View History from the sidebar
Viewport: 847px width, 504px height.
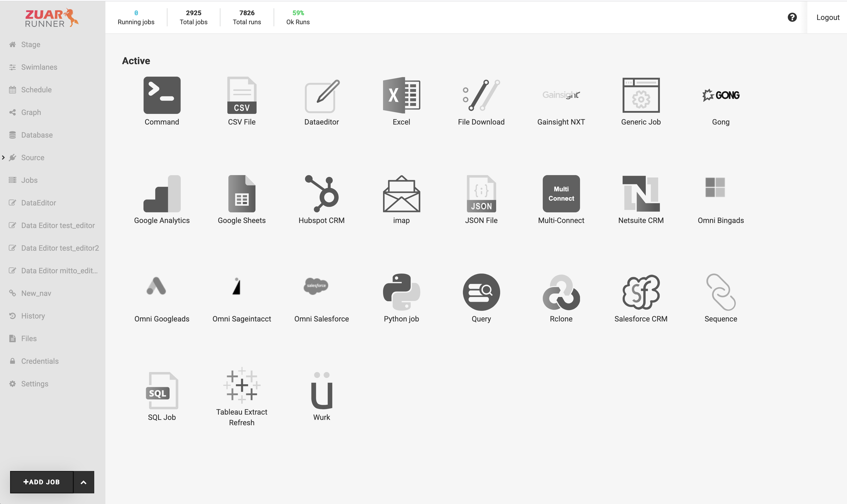(33, 316)
